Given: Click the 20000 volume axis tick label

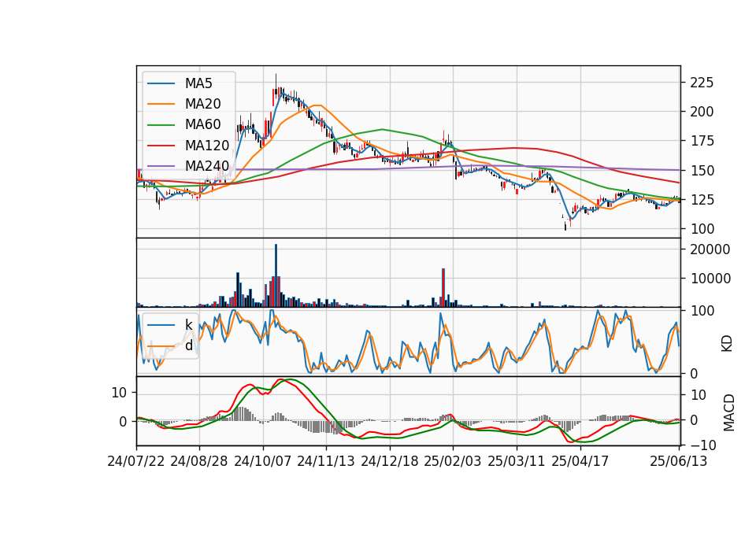Looking at the screenshot, I should click(x=710, y=249).
